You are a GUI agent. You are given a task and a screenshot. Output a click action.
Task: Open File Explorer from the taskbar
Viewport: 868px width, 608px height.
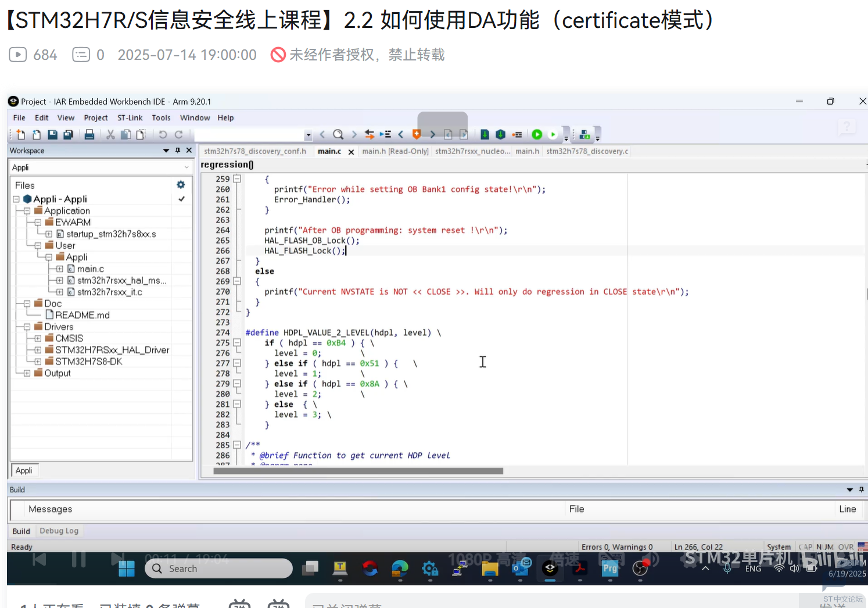click(490, 568)
